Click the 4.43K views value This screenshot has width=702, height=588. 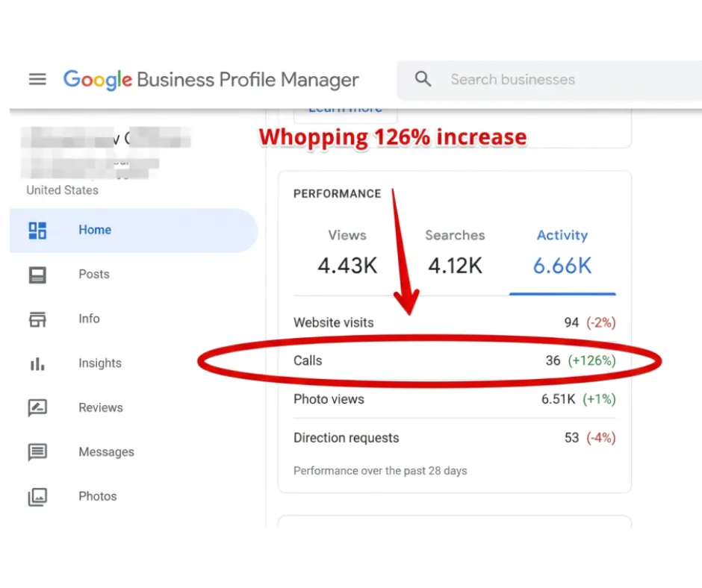click(347, 266)
